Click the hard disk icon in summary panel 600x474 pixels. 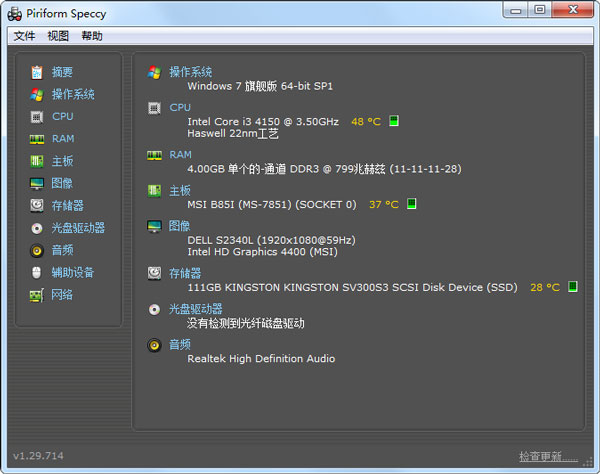tap(154, 274)
